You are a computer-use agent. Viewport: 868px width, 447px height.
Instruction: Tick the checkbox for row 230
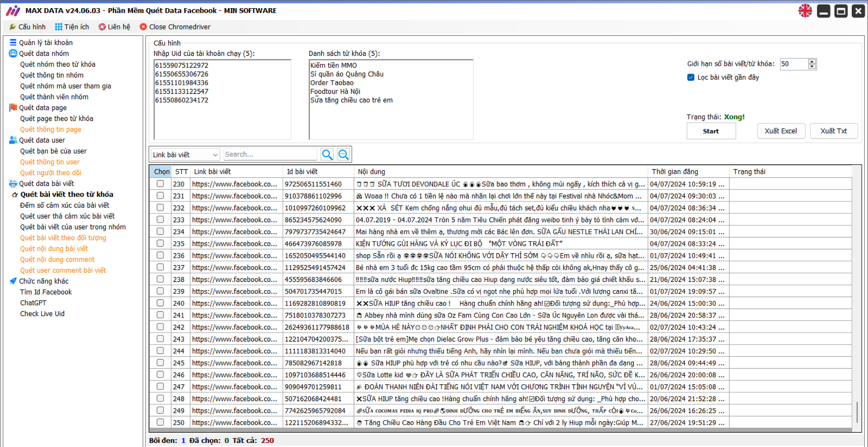click(160, 184)
